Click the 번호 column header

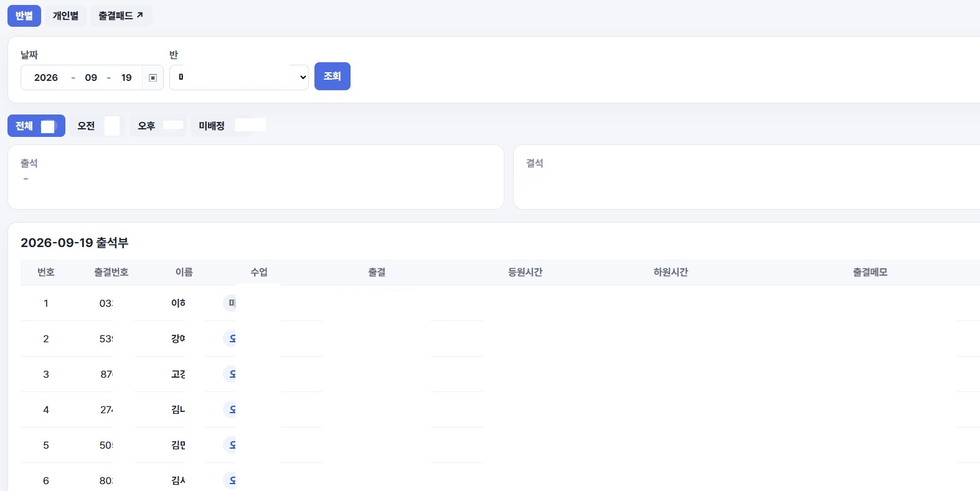[x=46, y=272]
